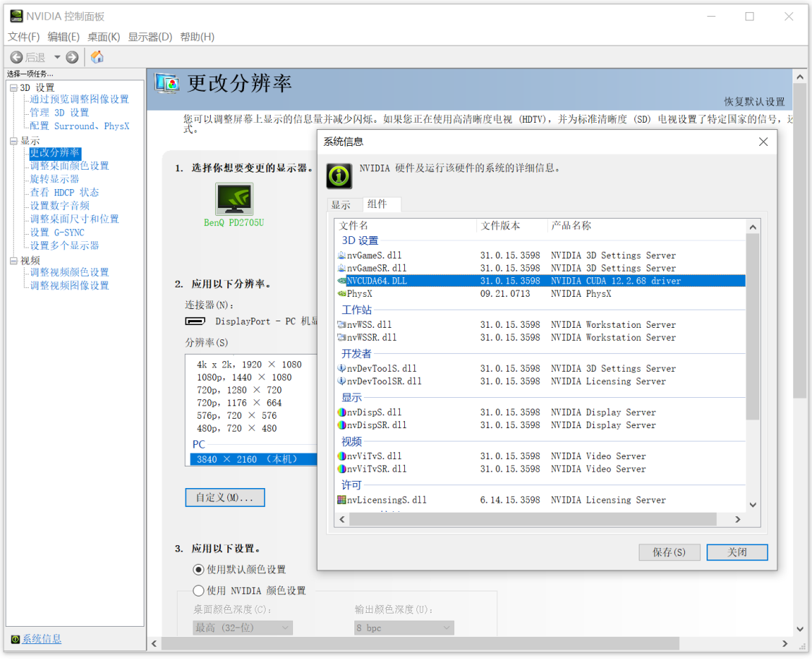812x665 pixels.
Task: Collapse the 显示 tree node
Action: tap(14, 141)
